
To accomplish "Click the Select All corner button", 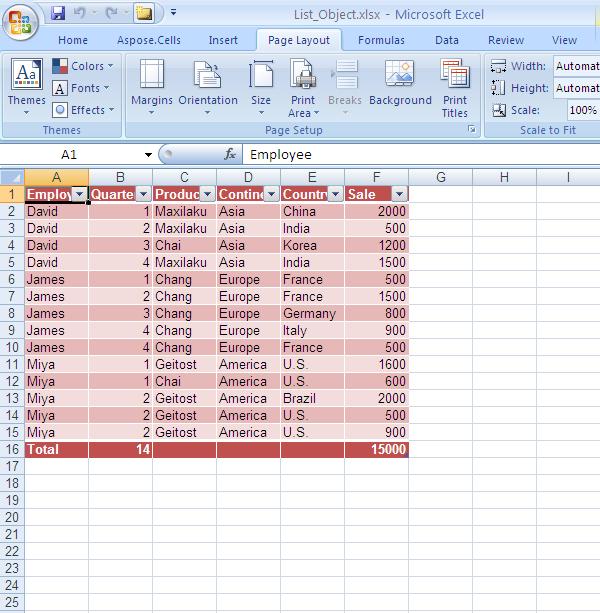I will point(12,177).
